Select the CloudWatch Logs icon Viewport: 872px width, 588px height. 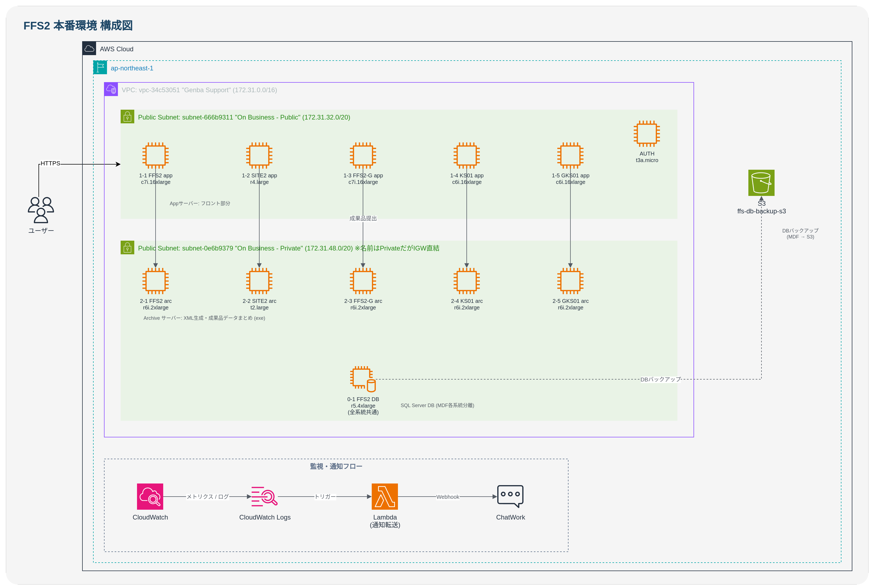pos(264,496)
